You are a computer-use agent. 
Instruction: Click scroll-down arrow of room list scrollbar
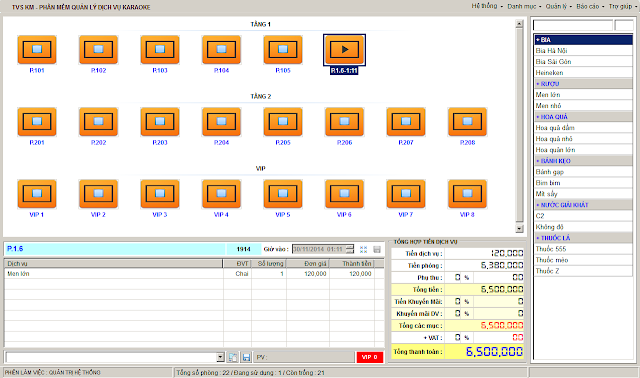(x=519, y=229)
